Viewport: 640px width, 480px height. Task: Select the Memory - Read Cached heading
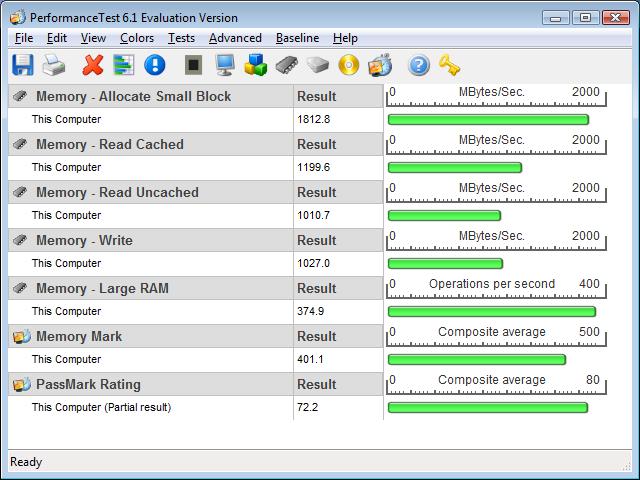(110, 144)
